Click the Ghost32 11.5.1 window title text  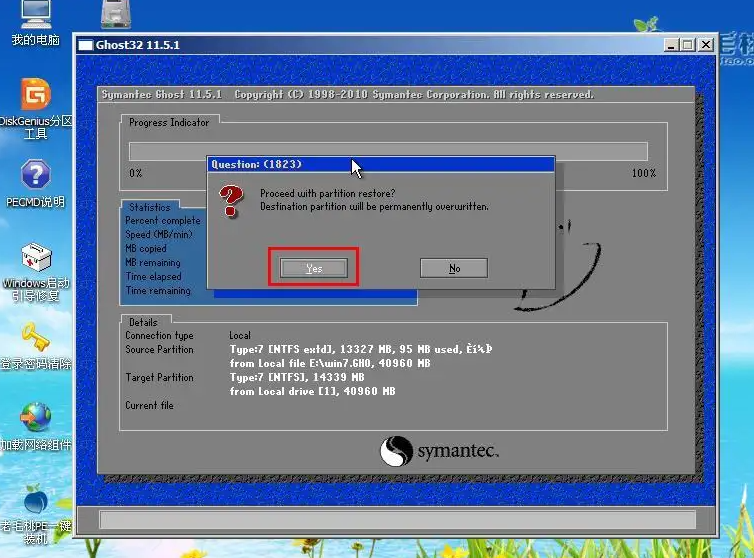(138, 45)
